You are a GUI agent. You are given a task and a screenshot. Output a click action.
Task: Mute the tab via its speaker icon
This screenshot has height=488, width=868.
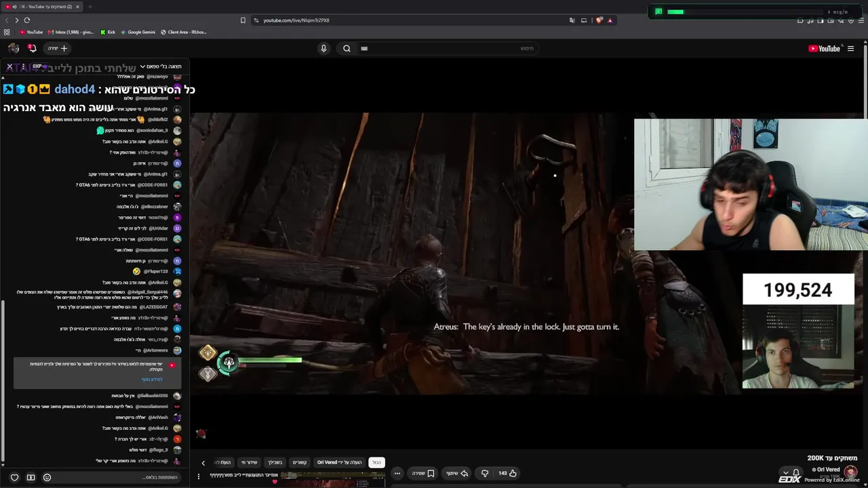point(15,7)
